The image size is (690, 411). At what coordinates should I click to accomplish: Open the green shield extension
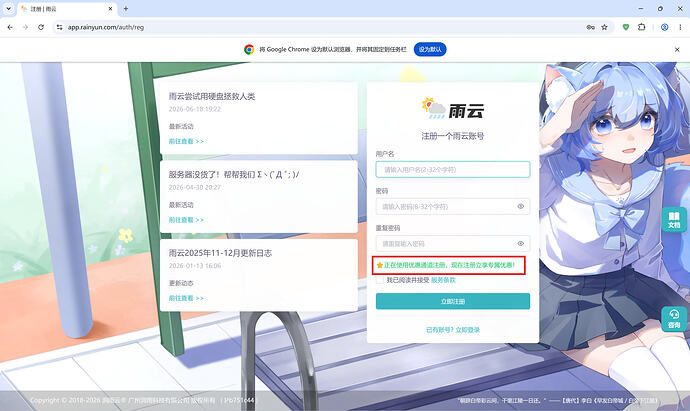pyautogui.click(x=626, y=27)
